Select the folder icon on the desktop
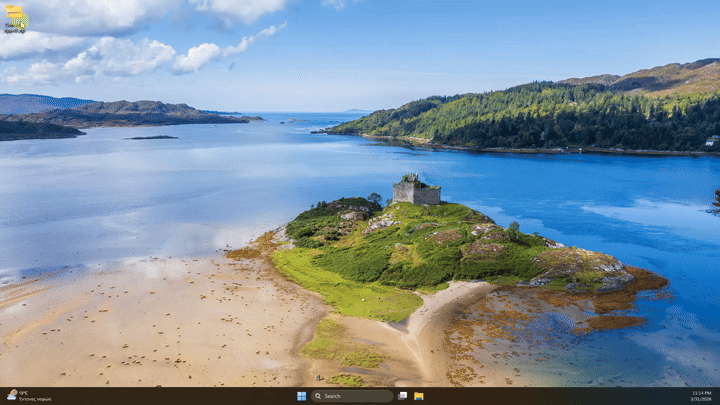The image size is (720, 405). point(16,17)
